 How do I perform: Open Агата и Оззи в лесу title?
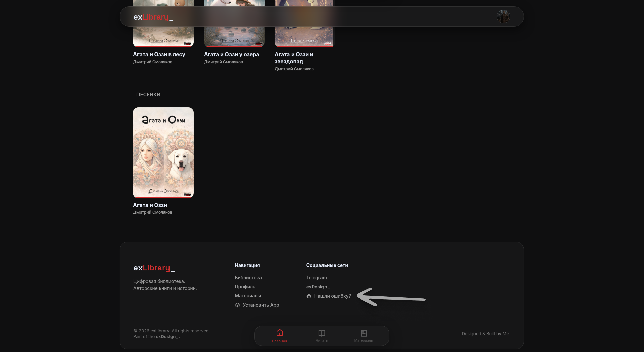coord(159,55)
